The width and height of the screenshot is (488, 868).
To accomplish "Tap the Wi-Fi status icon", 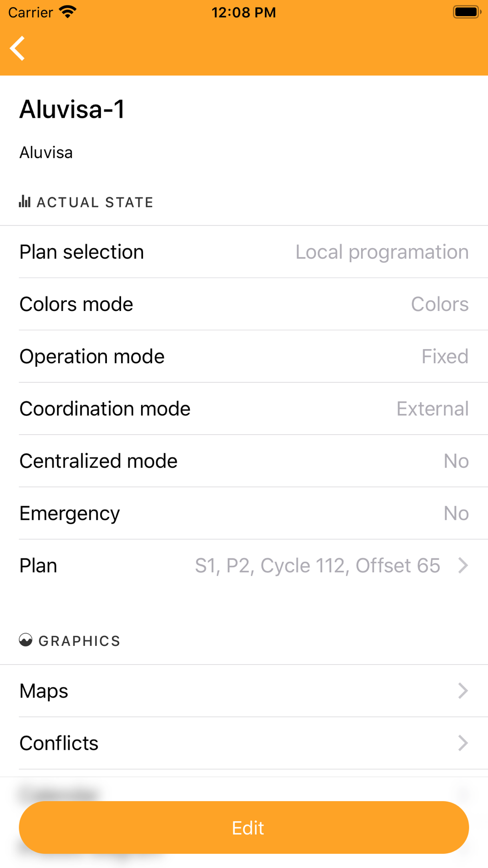I will pyautogui.click(x=68, y=12).
